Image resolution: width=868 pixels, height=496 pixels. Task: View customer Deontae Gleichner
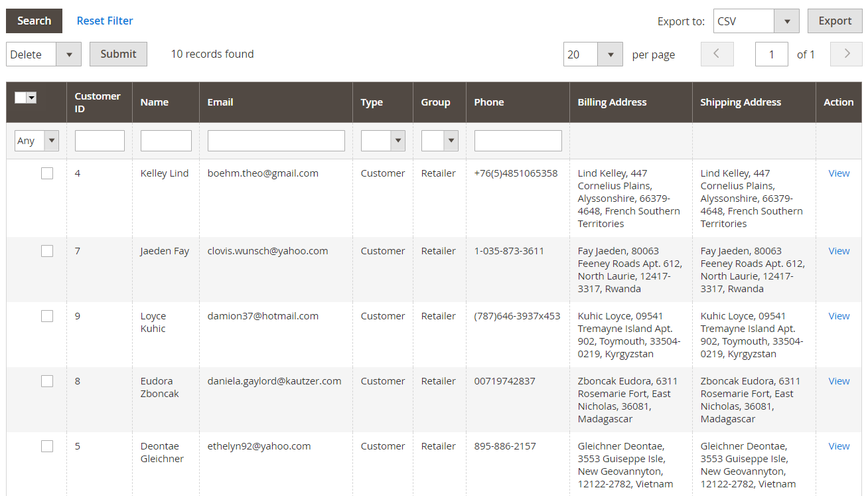[839, 446]
